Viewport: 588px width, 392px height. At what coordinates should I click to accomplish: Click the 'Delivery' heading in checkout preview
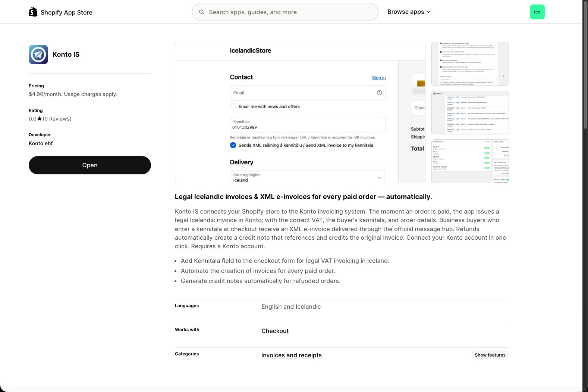[242, 162]
